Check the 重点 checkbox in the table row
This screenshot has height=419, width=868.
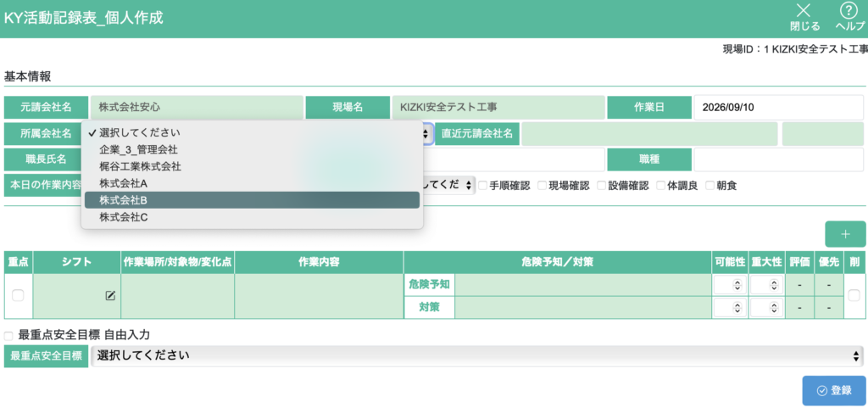coord(19,296)
